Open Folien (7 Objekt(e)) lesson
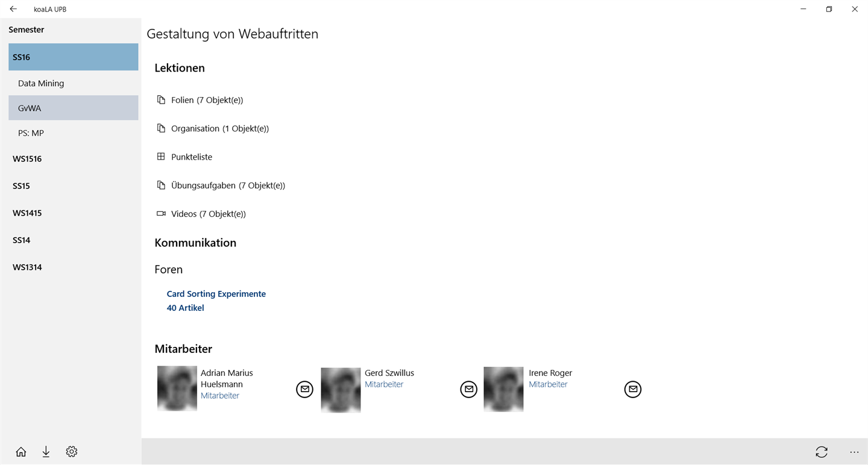868x465 pixels. pyautogui.click(x=207, y=100)
